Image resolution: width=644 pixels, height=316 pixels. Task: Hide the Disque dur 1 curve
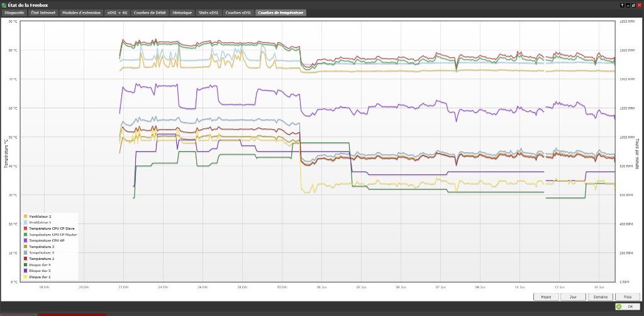pos(37,277)
